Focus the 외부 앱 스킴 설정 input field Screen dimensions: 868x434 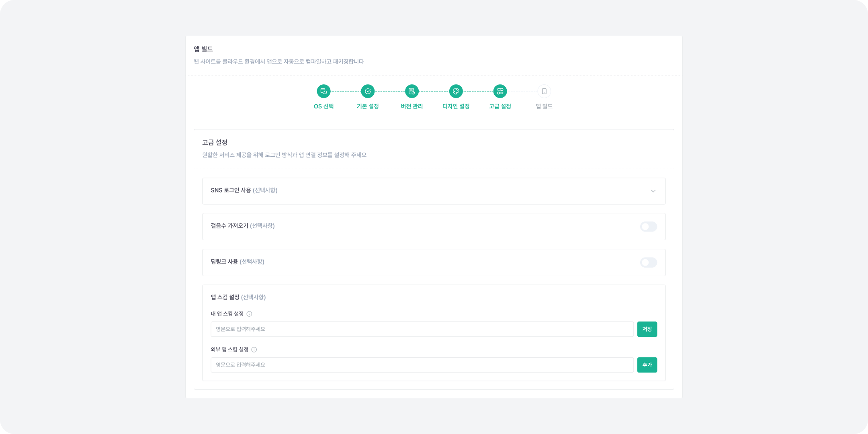pyautogui.click(x=422, y=365)
